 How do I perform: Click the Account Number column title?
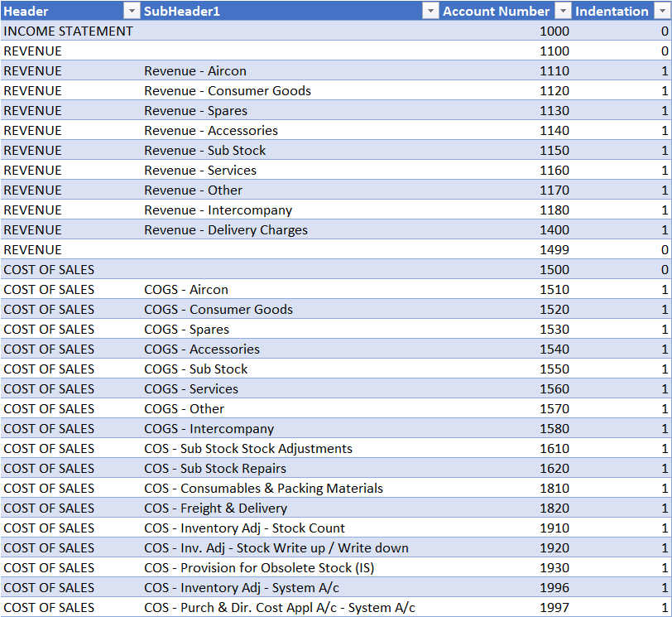(x=496, y=11)
